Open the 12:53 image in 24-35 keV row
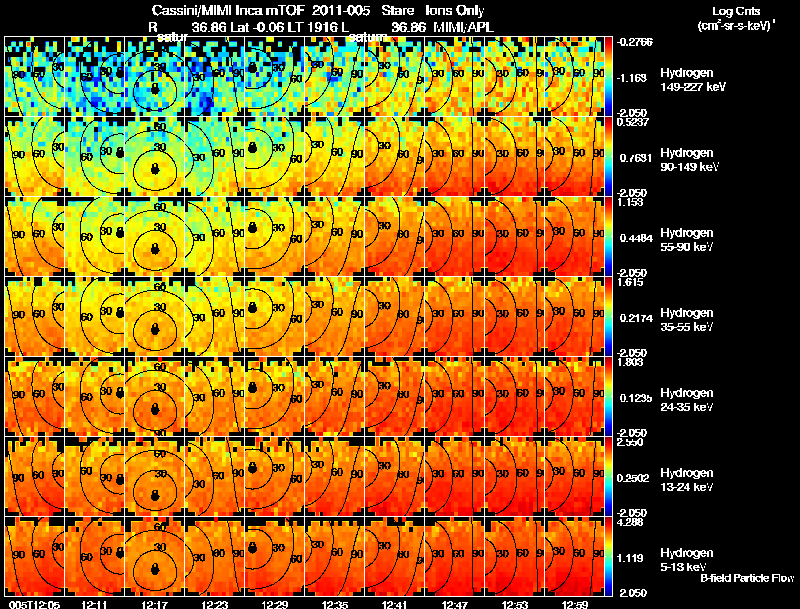This screenshot has width=800, height=609. [x=514, y=397]
